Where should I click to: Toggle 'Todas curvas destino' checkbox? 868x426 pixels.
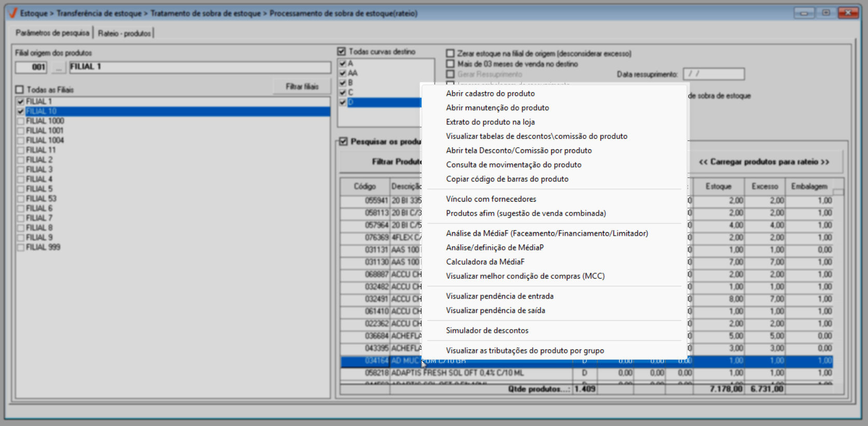coord(341,51)
